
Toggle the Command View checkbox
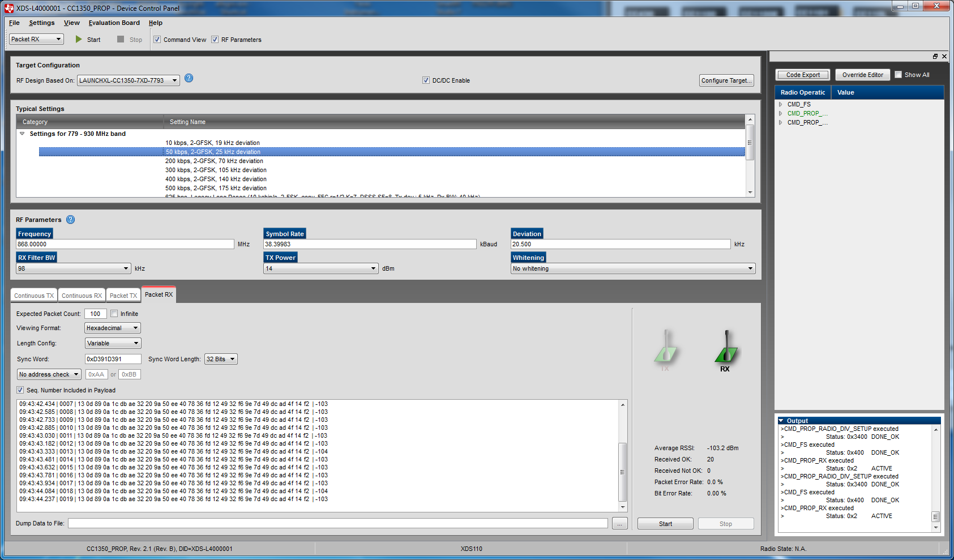click(x=157, y=40)
